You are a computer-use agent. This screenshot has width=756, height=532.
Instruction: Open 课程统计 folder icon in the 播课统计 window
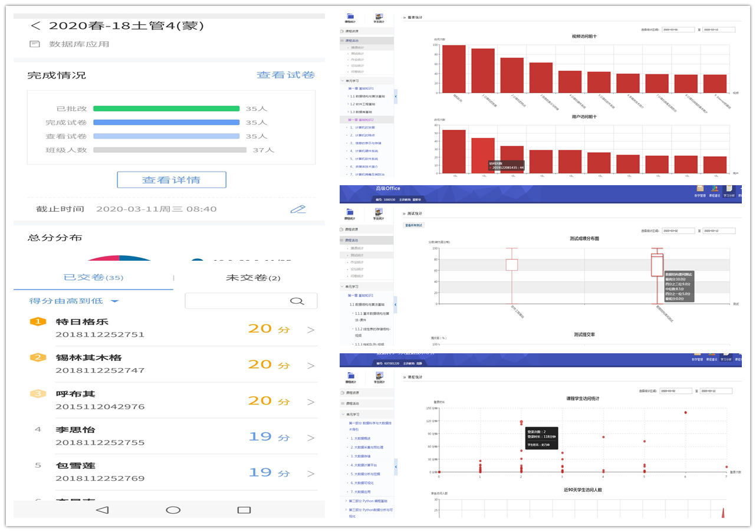point(350,18)
